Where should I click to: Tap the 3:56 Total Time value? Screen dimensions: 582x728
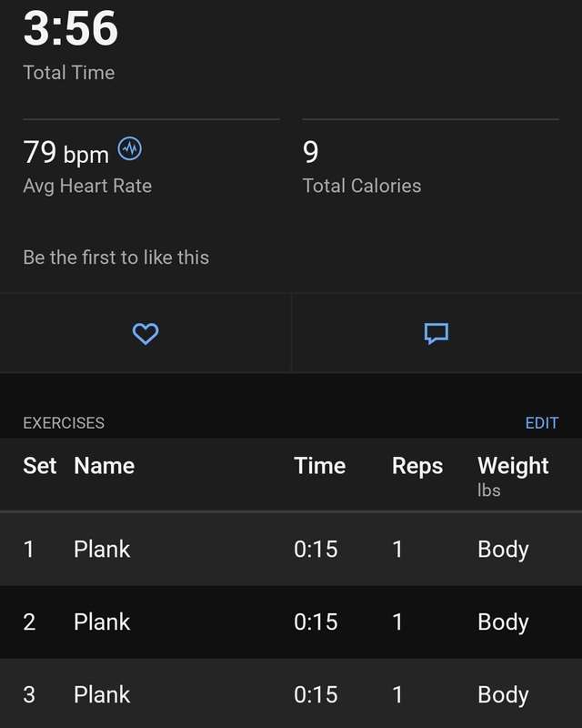71,29
